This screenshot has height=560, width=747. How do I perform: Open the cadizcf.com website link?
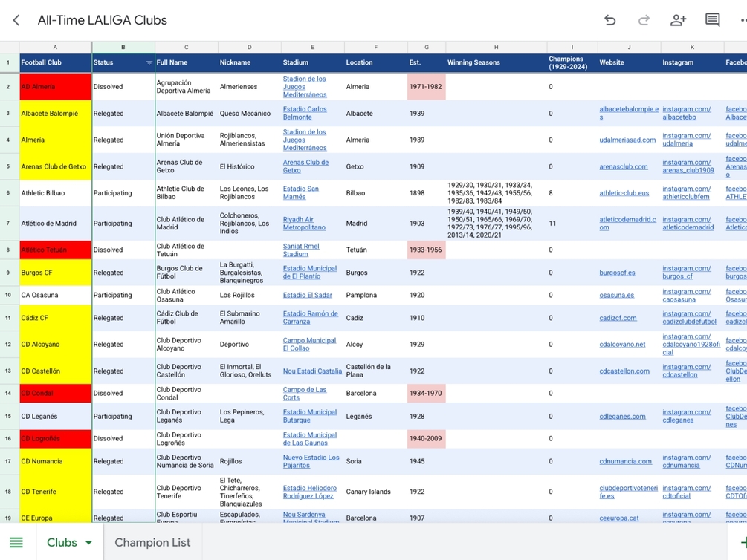tap(618, 318)
